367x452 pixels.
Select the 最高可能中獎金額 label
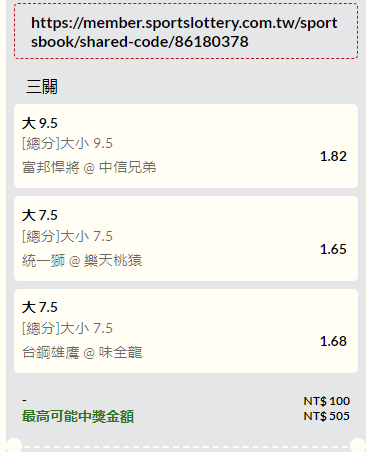tap(78, 416)
